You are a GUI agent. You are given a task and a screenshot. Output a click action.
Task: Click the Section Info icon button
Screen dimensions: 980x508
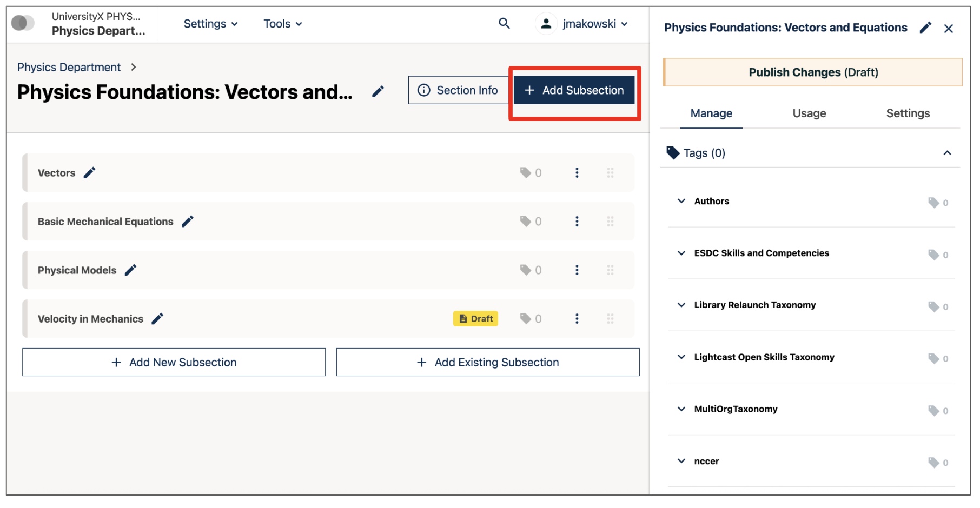tap(458, 90)
